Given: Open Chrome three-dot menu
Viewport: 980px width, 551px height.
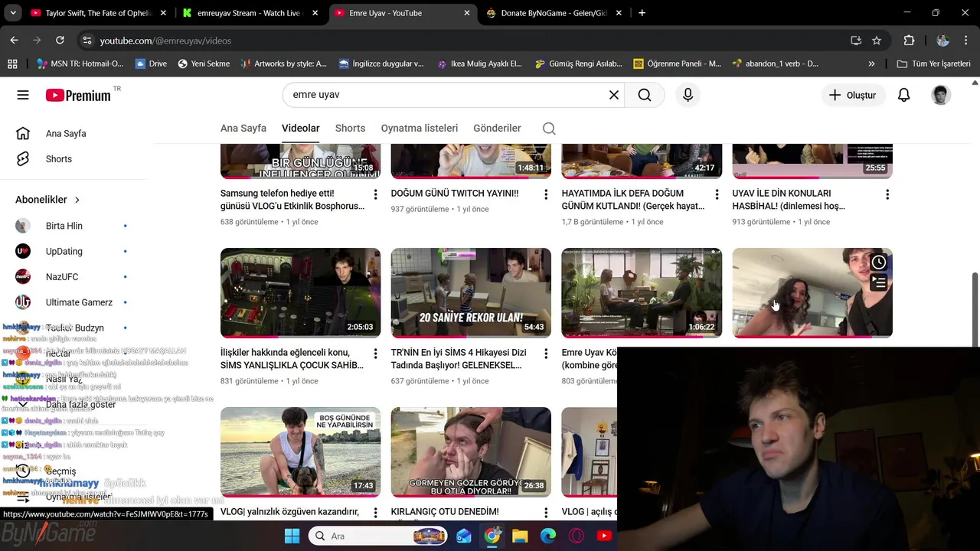Looking at the screenshot, I should point(966,41).
